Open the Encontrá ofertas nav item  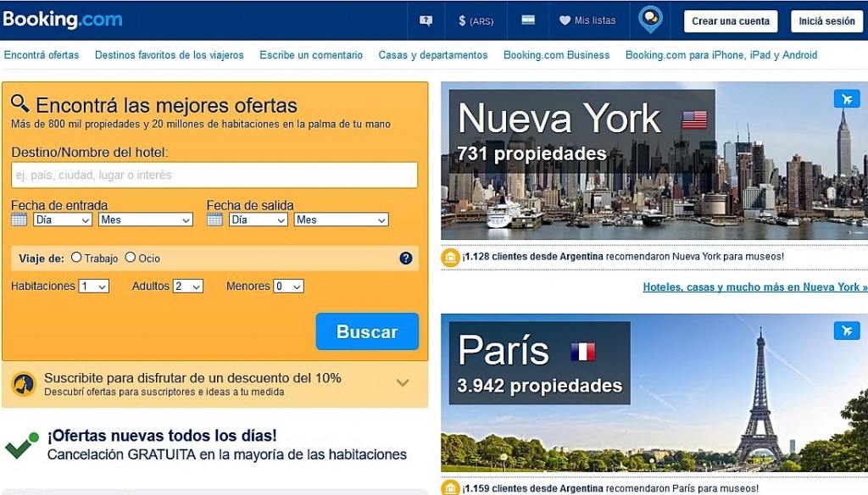coord(42,55)
